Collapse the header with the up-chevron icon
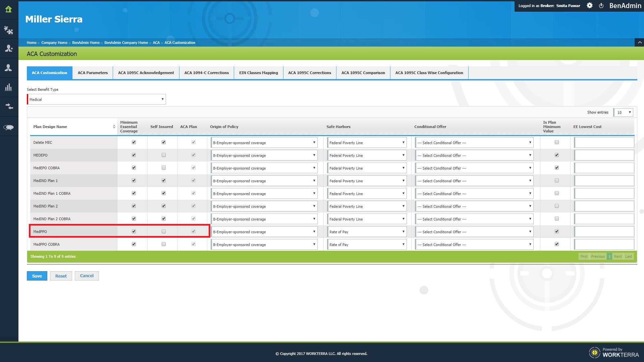 pos(640,43)
